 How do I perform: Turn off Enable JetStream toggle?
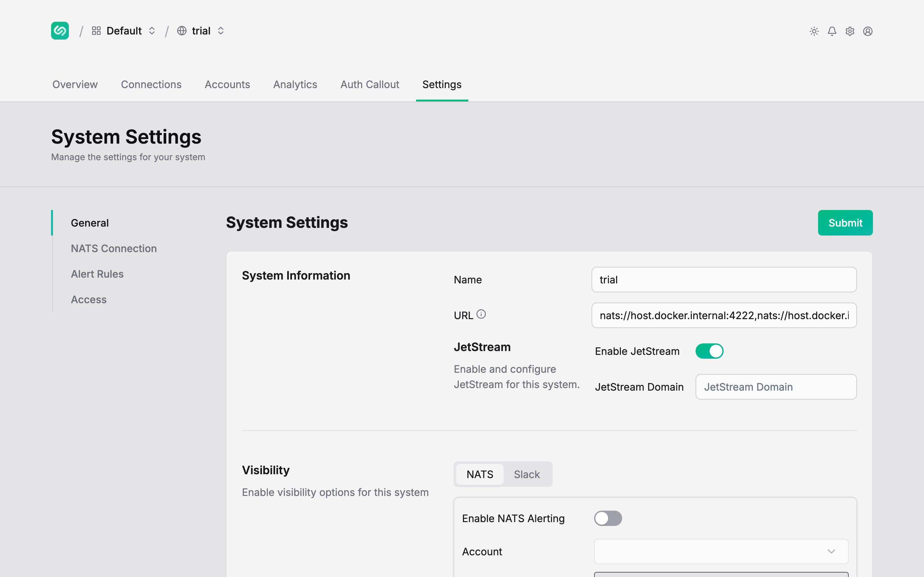pyautogui.click(x=709, y=351)
